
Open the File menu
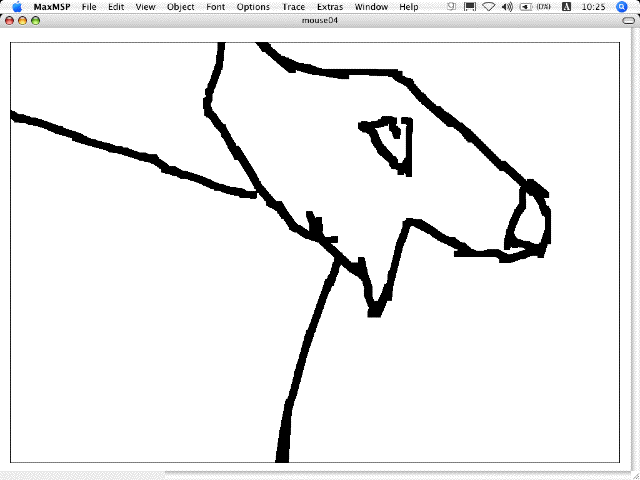tap(89, 7)
